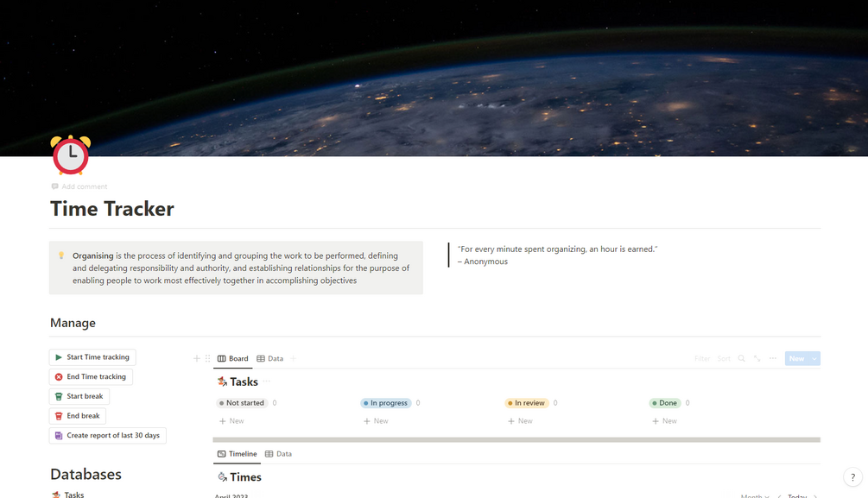The image size is (868, 498).
Task: Open the Filter option in Tasks toolbar
Action: click(x=701, y=358)
